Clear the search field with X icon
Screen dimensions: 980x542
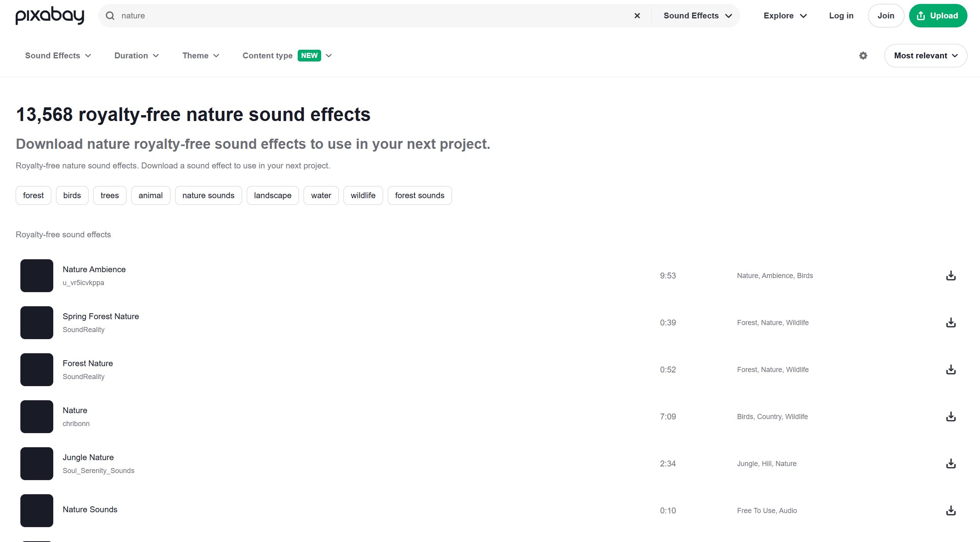click(637, 16)
